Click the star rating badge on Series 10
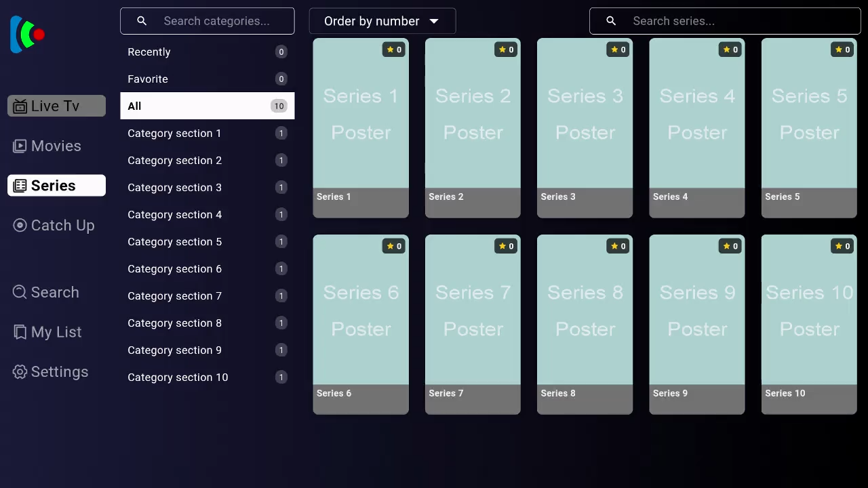868x488 pixels. [x=842, y=246]
